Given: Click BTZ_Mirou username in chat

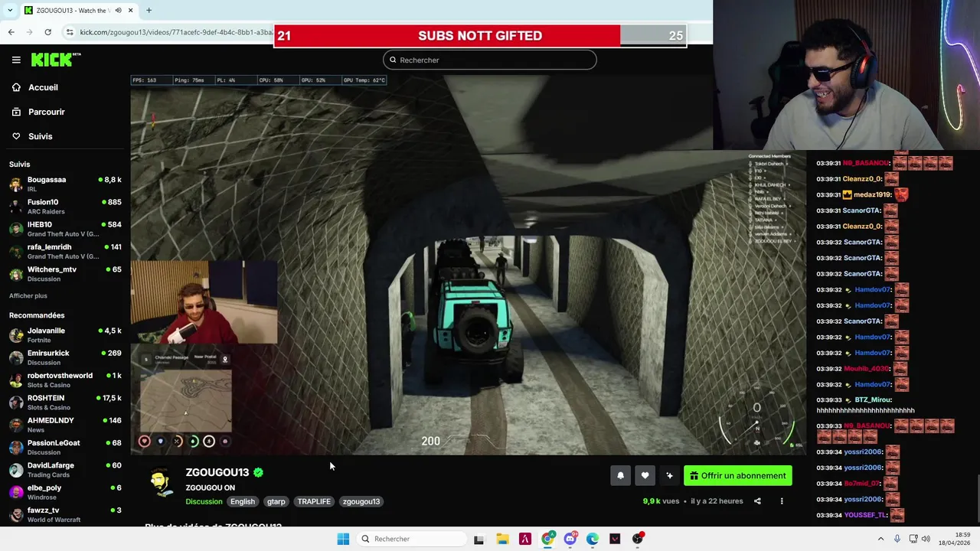Looking at the screenshot, I should (873, 399).
